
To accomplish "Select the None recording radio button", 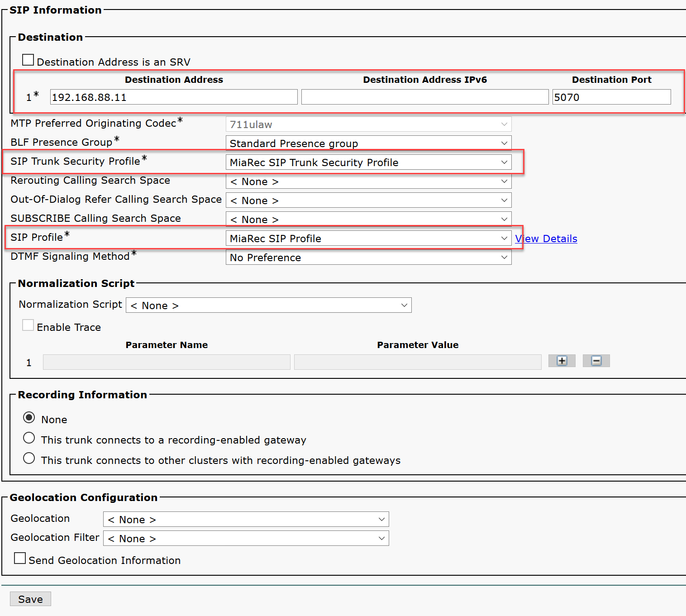I will click(29, 417).
